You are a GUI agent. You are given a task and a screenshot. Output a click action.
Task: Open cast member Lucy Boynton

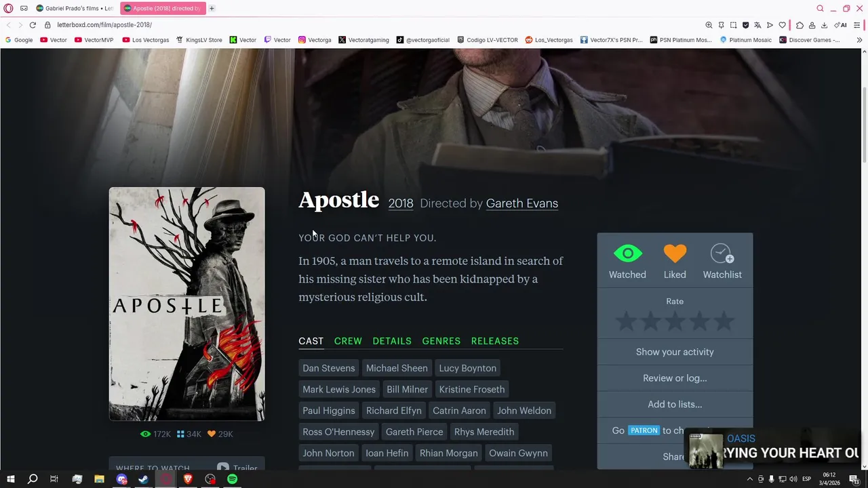pos(468,368)
